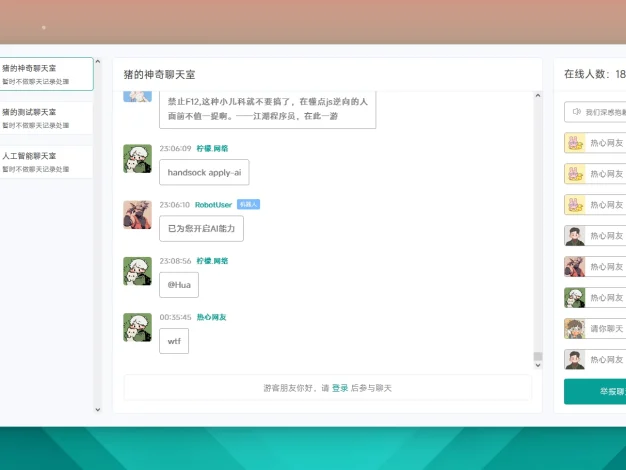This screenshot has width=626, height=470.
Task: Click the 'wtf' message bubble
Action: (174, 341)
